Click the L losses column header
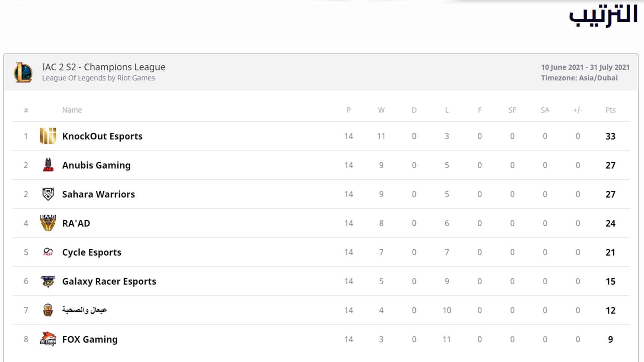Image resolution: width=644 pixels, height=362 pixels. pos(447,110)
